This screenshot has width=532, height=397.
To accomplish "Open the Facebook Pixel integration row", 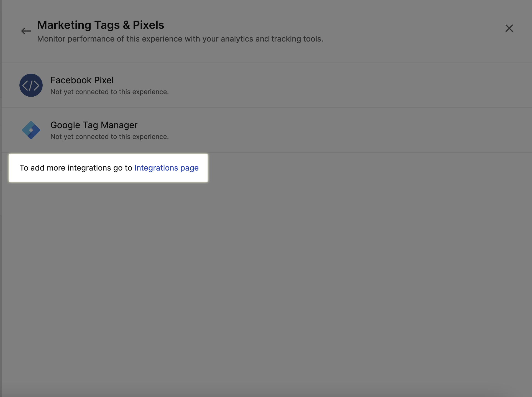I will point(267,85).
